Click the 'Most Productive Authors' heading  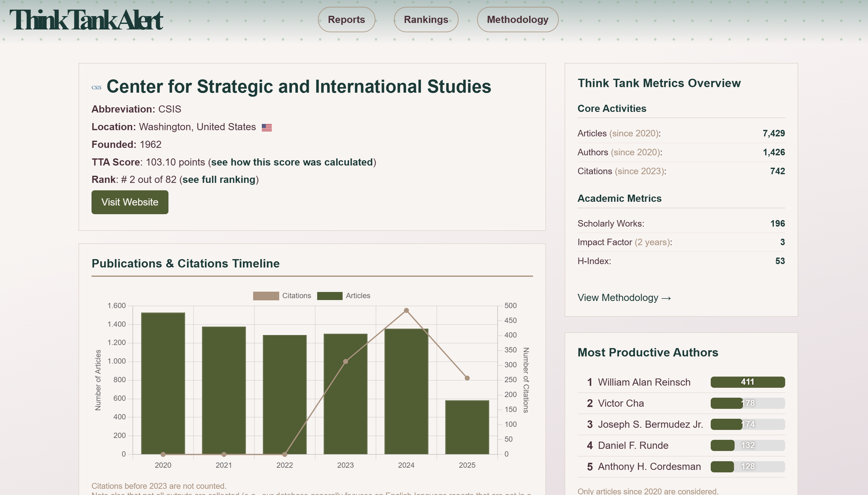click(x=648, y=352)
